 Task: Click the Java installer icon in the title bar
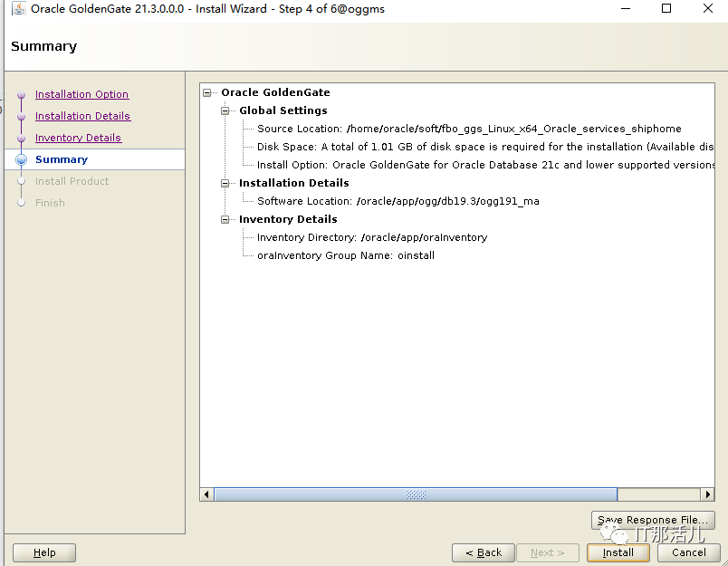19,8
